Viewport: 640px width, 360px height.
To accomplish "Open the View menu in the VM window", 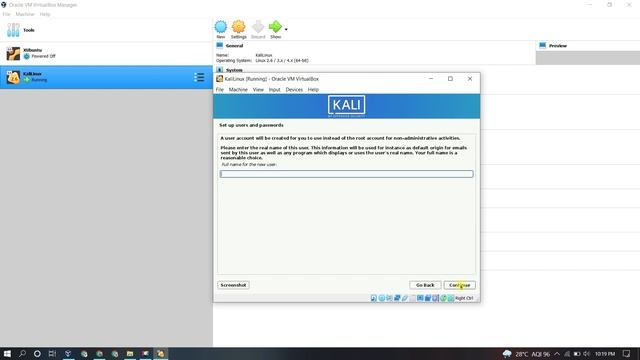I will [x=258, y=89].
